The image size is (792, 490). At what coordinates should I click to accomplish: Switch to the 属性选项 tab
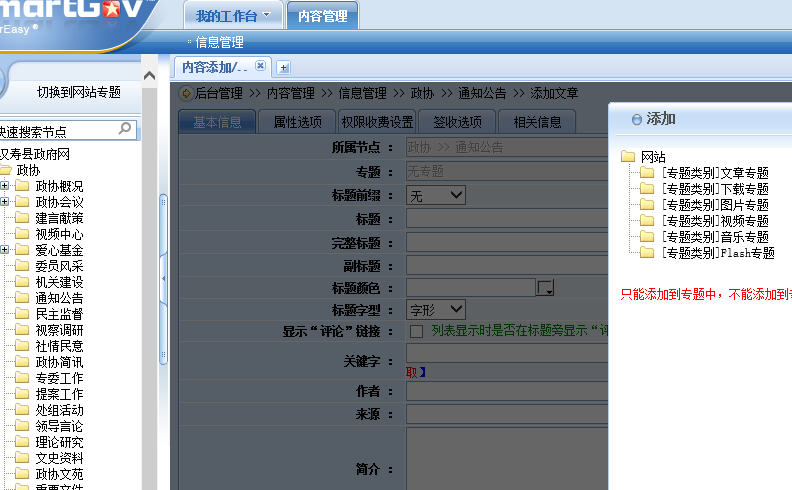[x=297, y=122]
